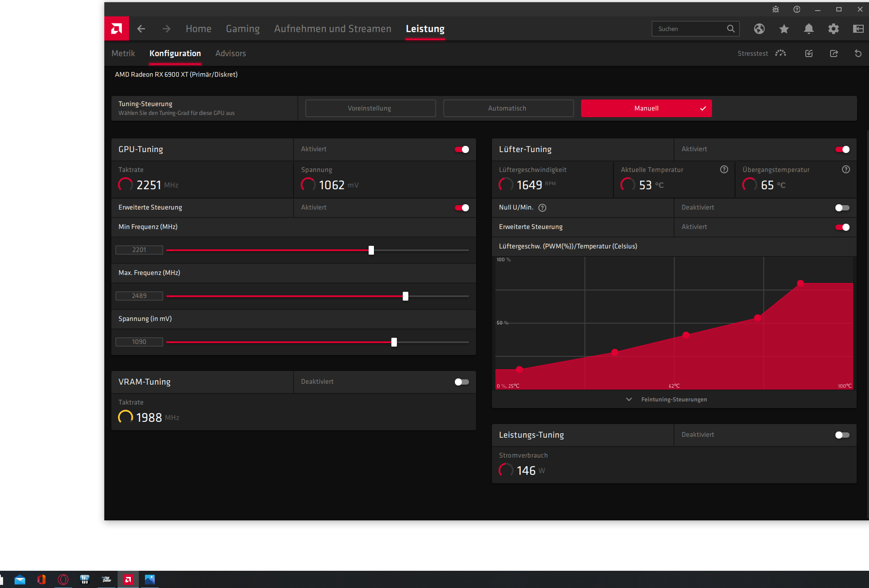Open settings gear icon
Viewport: 869px width, 588px height.
point(833,29)
